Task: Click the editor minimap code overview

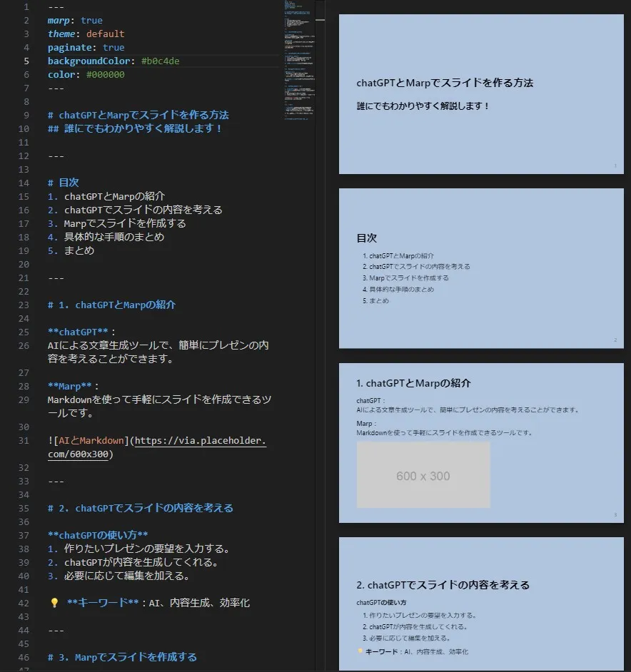Action: pos(299,60)
